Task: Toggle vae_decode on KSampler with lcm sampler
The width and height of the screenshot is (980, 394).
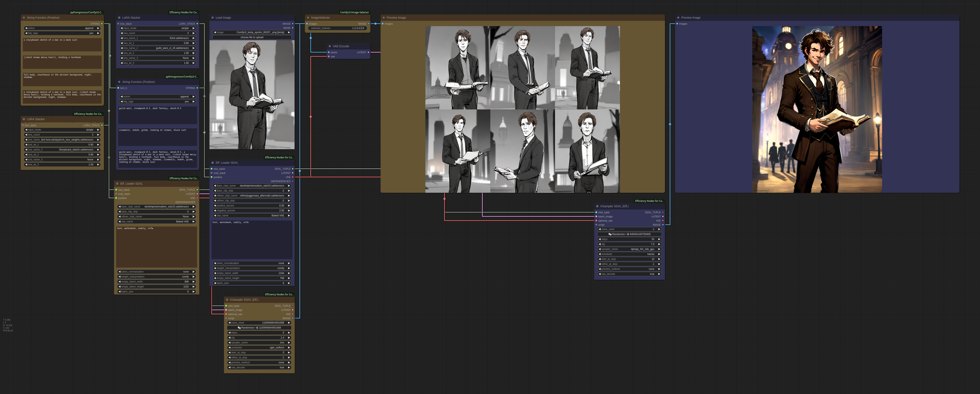Action: (259, 368)
